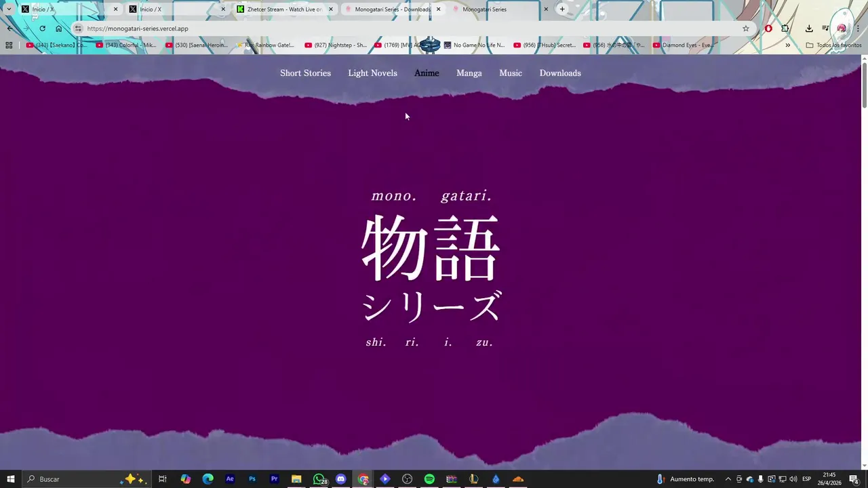Open the (927) Nightstep bookmark
The image size is (868, 488).
336,45
